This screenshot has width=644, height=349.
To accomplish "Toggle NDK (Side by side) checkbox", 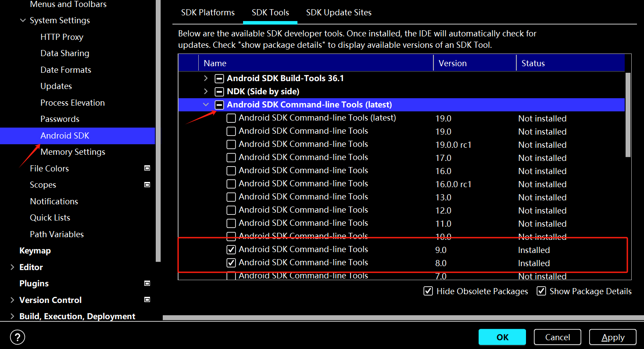I will pyautogui.click(x=219, y=92).
